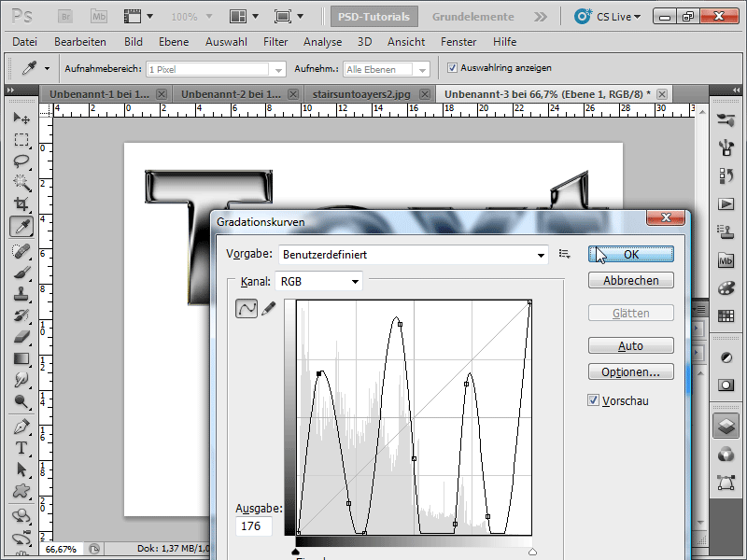Select the Rectangular Marquee tool
This screenshot has height=560, width=747.
click(x=21, y=139)
